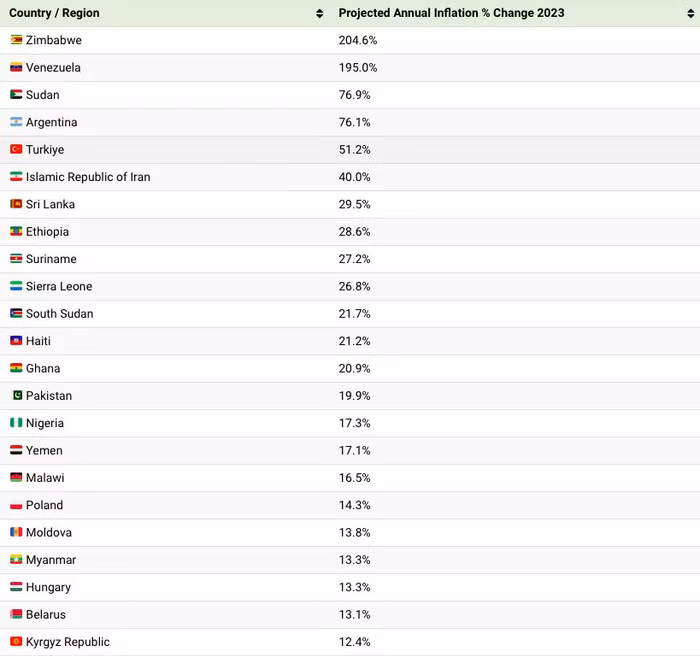Screen dimensions: 700x656
Task: Click the Kyrgyz Republic flag icon
Action: 16,642
